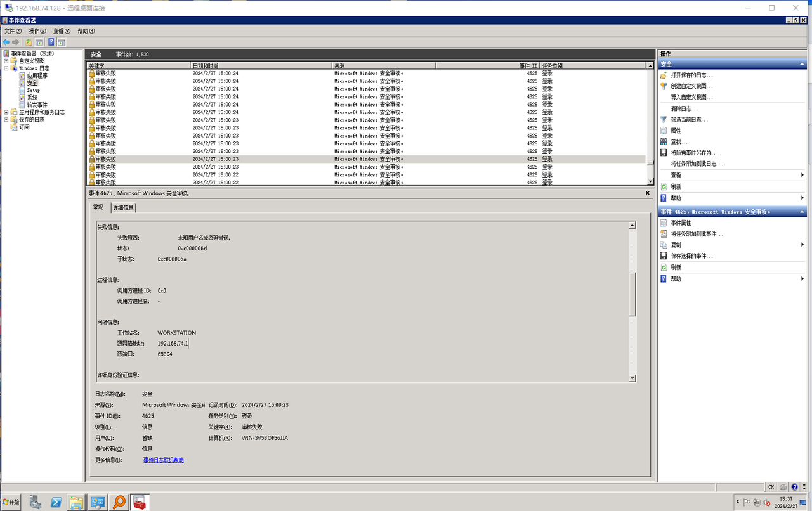Open the 操作 menu in the menu bar
The height and width of the screenshot is (511, 812).
[37, 30]
